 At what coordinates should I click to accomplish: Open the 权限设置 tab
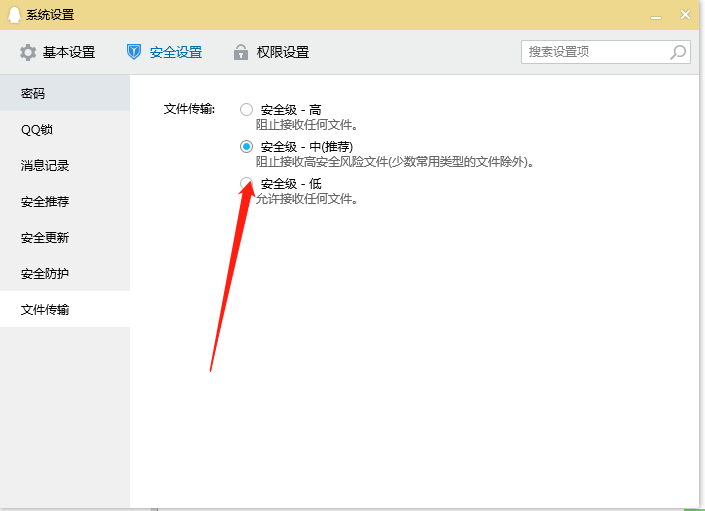[x=271, y=52]
